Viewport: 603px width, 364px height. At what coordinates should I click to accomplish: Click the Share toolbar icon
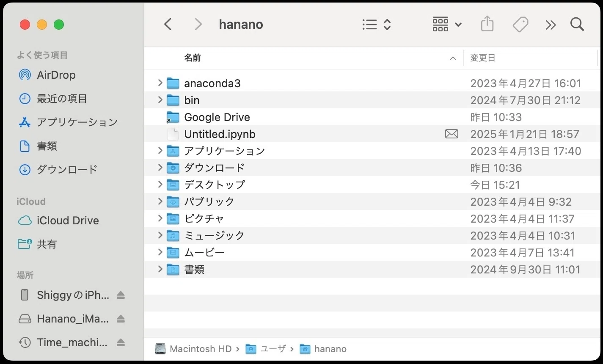487,24
